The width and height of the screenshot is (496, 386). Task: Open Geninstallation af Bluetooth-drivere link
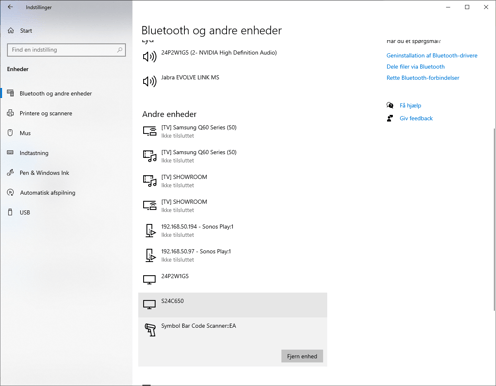pos(432,56)
